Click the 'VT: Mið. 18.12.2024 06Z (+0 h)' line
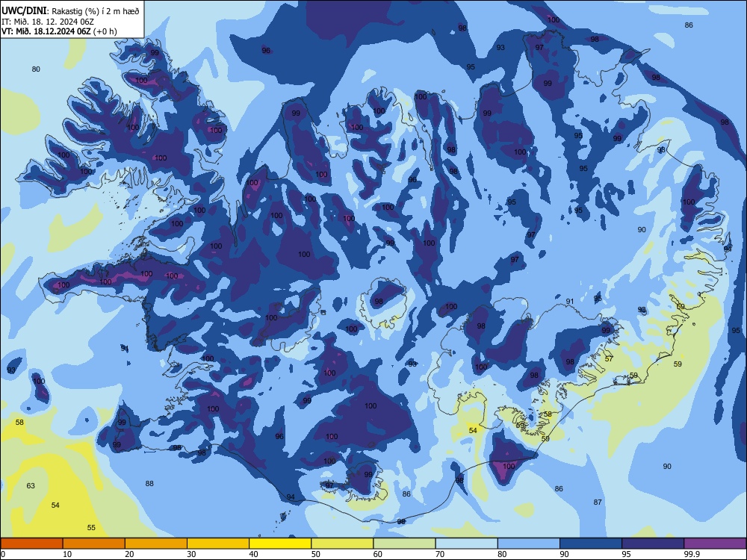747x560 pixels. (59, 31)
